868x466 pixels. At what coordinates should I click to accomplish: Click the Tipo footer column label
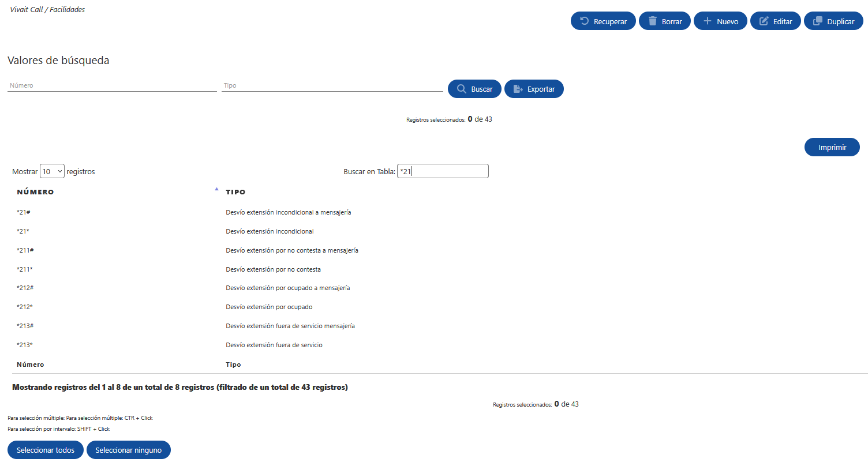[x=233, y=364]
